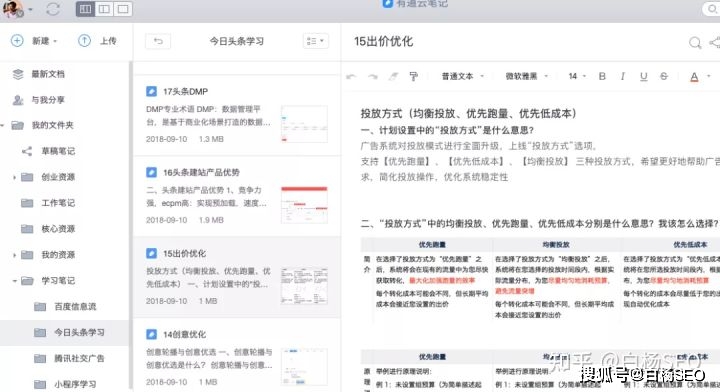The width and height of the screenshot is (720, 392).
Task: Switch to single-column layout view
Action: click(x=123, y=9)
